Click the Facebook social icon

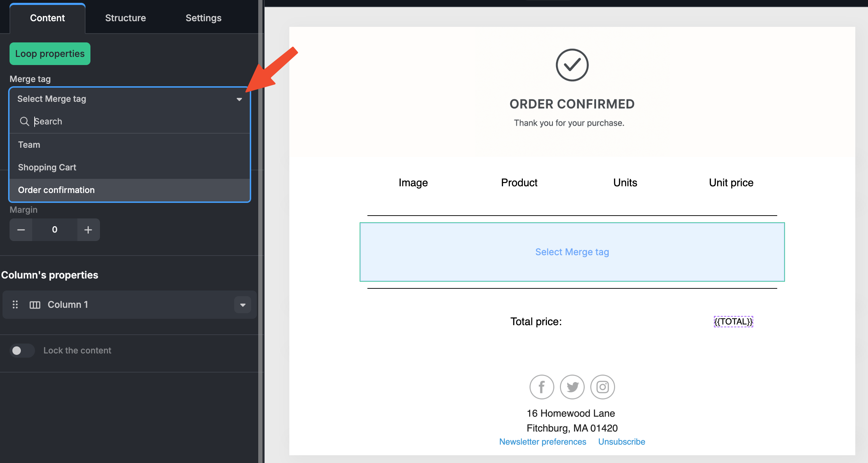[542, 387]
